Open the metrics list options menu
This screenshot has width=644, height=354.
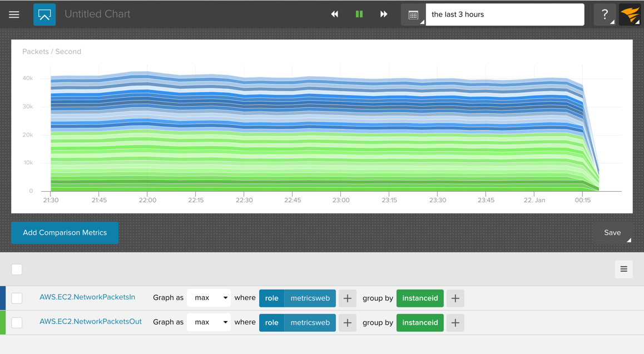point(623,270)
